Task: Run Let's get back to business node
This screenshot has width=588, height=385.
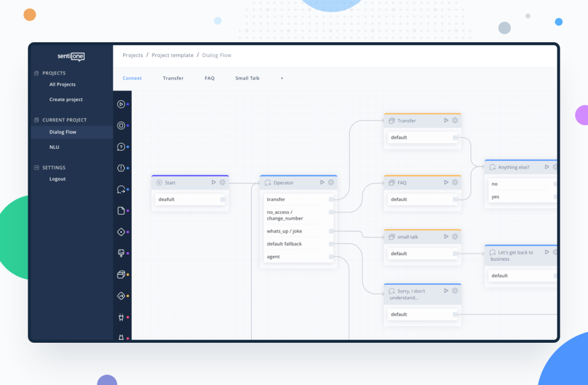Action: tap(547, 252)
